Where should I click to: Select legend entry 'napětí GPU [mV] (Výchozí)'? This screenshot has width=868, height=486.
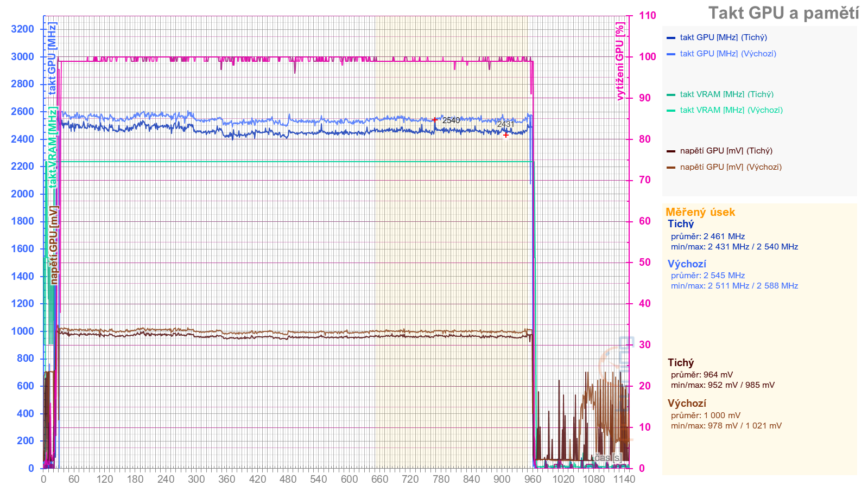coord(731,167)
